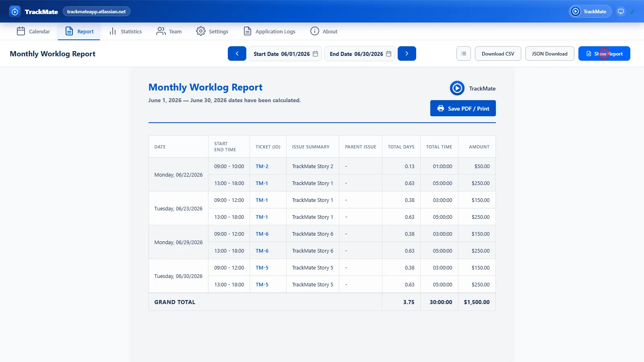Open the Team tab
The height and width of the screenshot is (362, 644).
169,31
